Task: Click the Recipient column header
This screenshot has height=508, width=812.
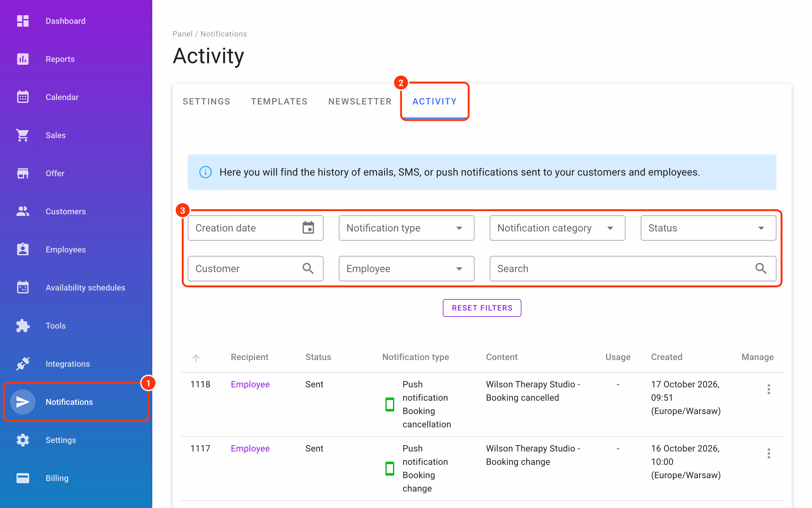Action: coord(249,357)
